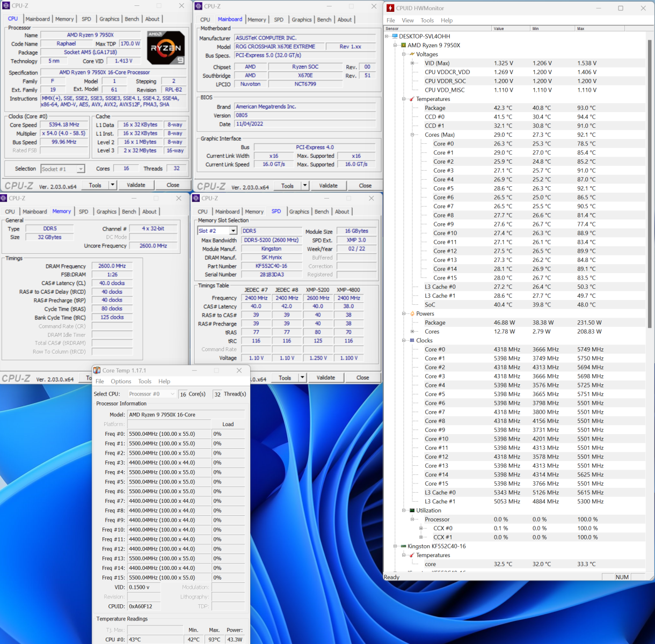Click the Core Speed field showing 5394.18 MHz
This screenshot has height=644, width=655.
tap(63, 125)
